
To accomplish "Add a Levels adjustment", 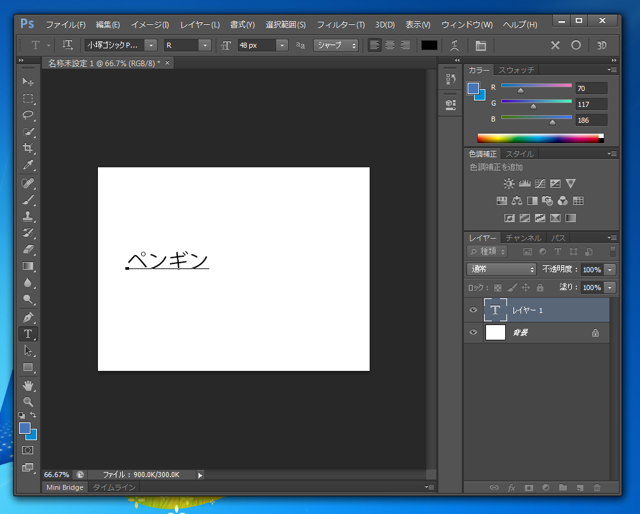I will point(524,184).
